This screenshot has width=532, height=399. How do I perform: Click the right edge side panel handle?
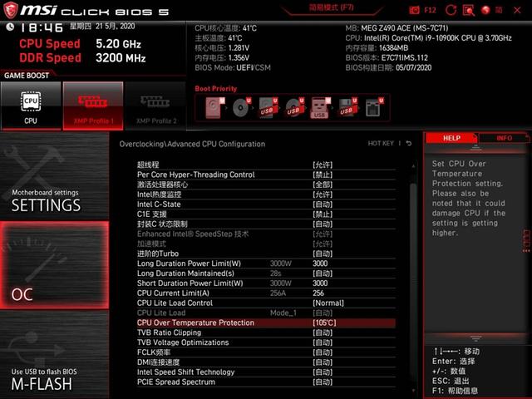526,240
